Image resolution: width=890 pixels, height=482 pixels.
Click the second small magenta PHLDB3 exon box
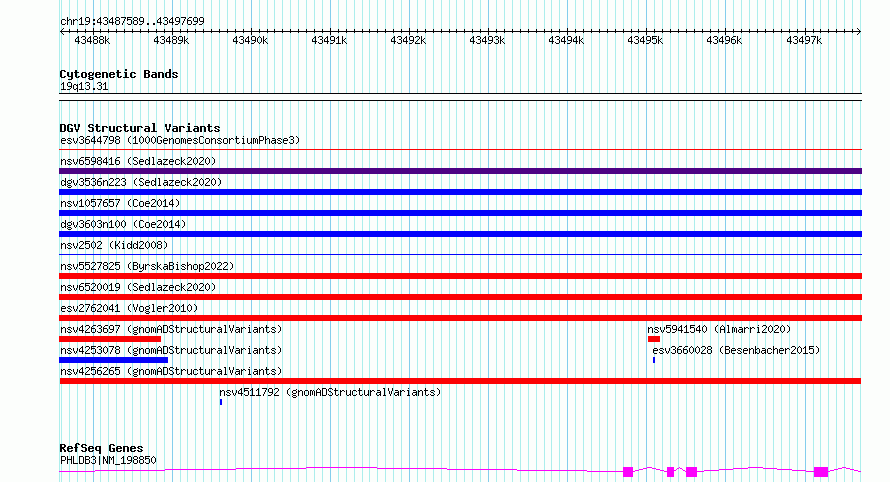pos(670,472)
